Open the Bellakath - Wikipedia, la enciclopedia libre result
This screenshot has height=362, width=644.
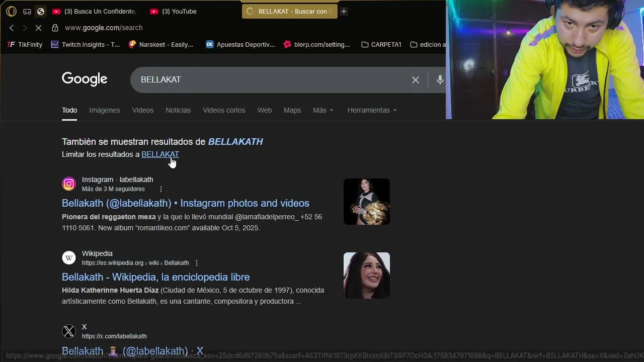[x=156, y=277]
